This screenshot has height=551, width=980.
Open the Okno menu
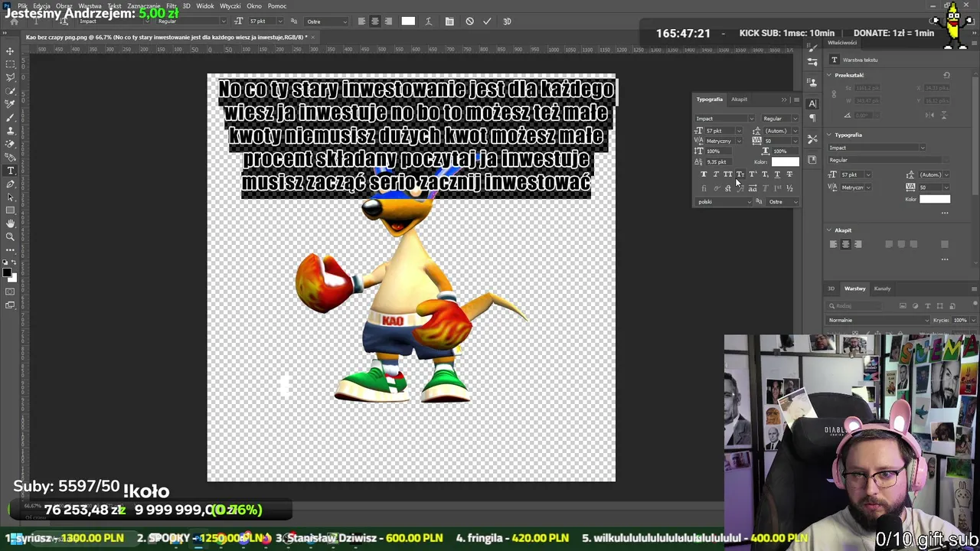253,6
